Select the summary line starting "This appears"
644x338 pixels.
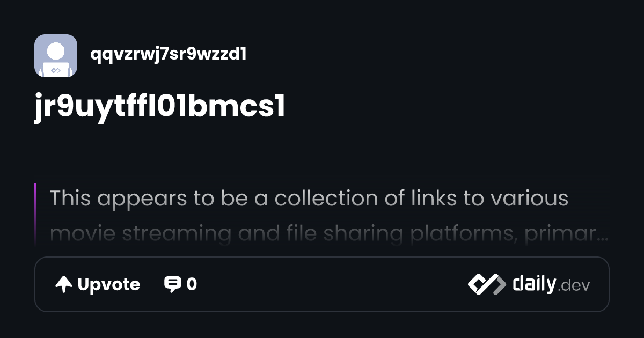tap(309, 199)
